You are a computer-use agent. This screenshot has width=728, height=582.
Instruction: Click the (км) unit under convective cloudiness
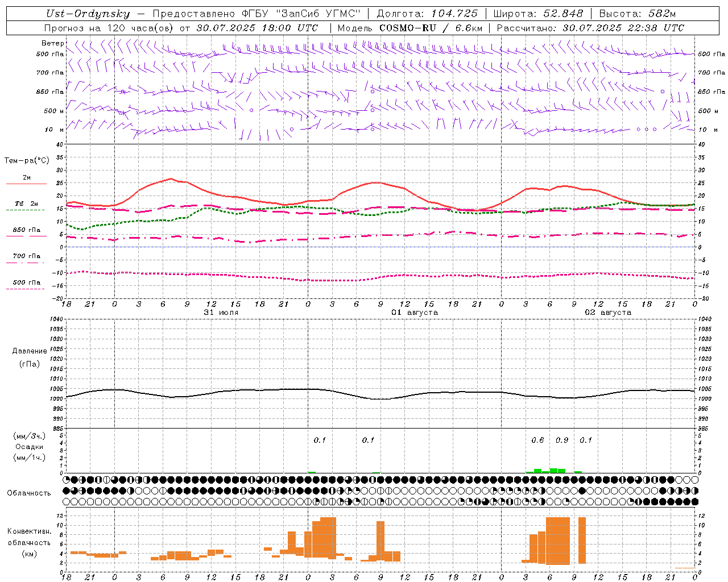click(29, 554)
